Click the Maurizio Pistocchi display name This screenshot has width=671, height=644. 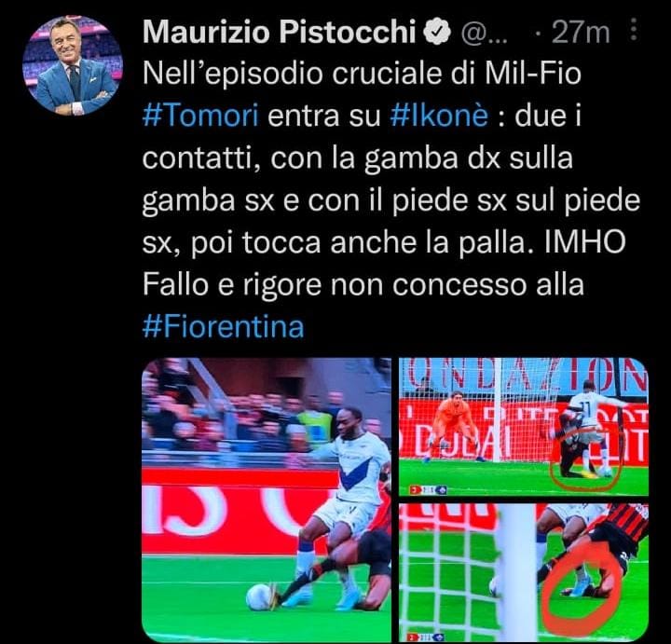pyautogui.click(x=280, y=32)
